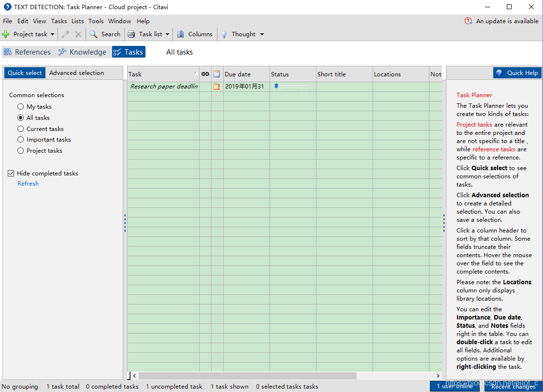Click the Refresh link

(28, 184)
